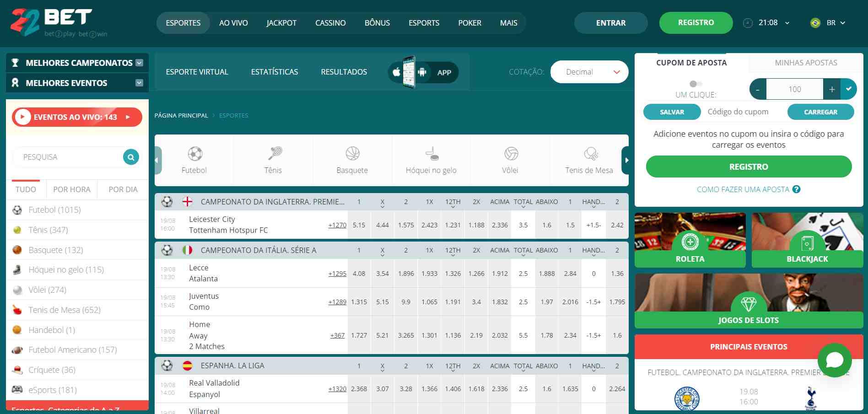Open the Roleta casino thumbnail
This screenshot has height=414, width=868.
click(690, 240)
